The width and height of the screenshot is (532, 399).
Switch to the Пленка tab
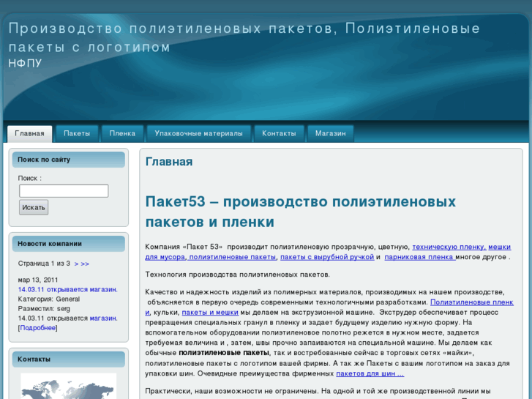[122, 133]
